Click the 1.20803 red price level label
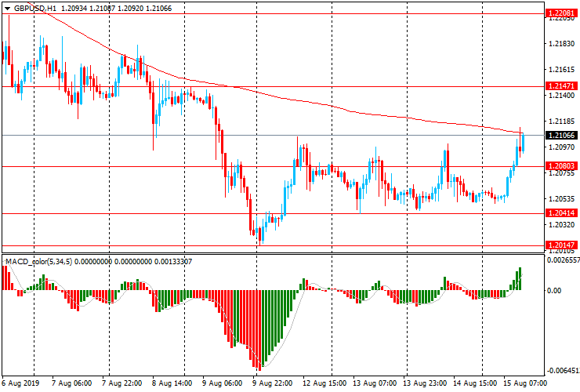 [561, 166]
